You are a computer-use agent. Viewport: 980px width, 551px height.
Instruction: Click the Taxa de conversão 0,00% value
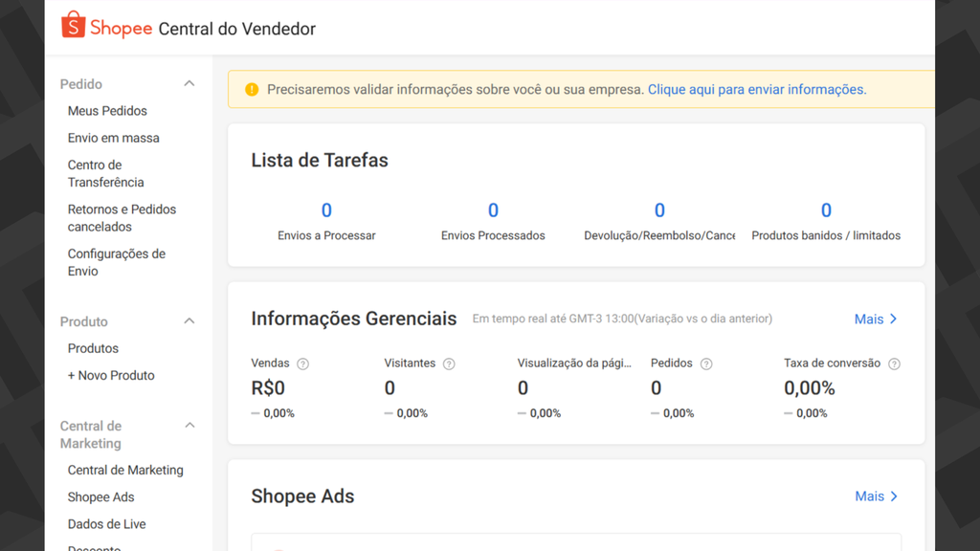[x=810, y=388]
